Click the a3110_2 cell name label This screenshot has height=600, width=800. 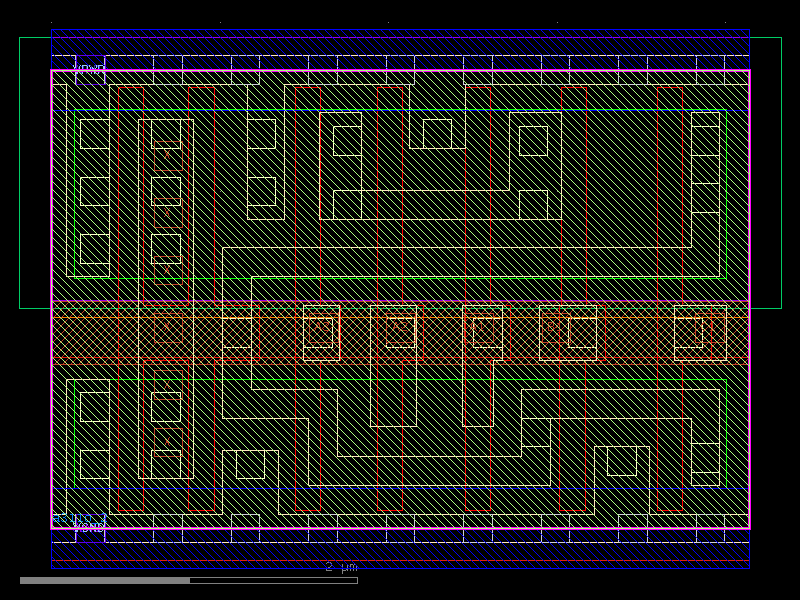pyautogui.click(x=80, y=518)
